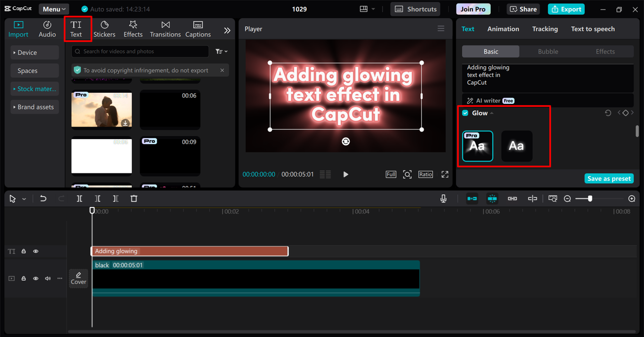The image size is (644, 337).
Task: Open the Ratio aspect option
Action: 425,174
